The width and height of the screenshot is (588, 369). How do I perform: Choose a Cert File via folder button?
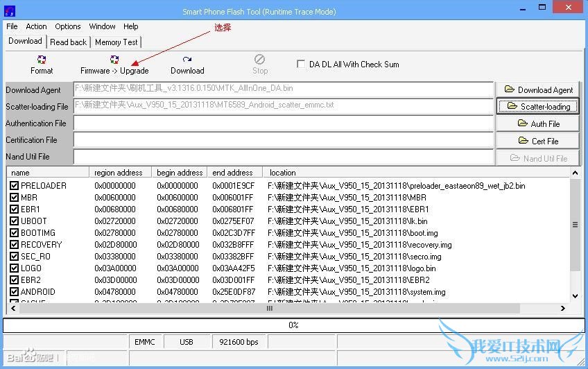click(538, 141)
